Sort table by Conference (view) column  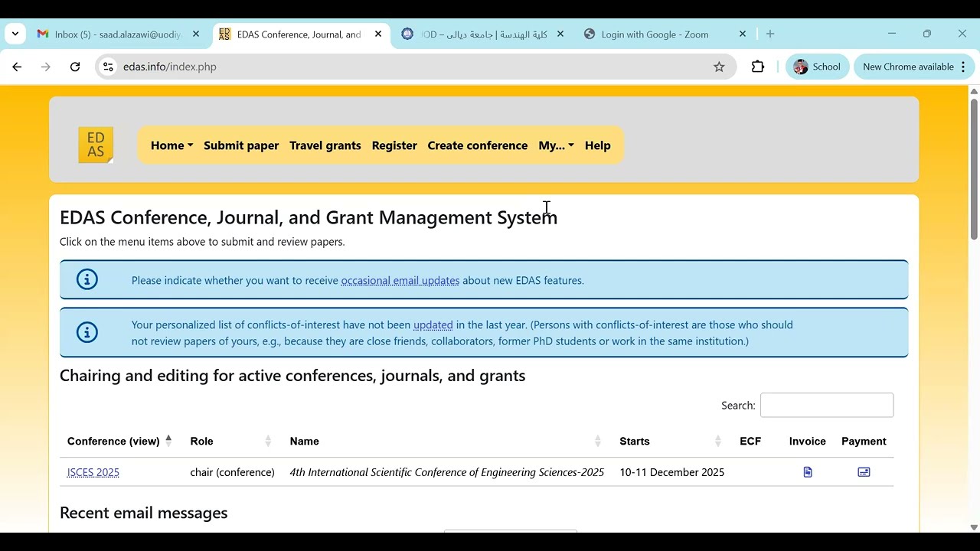120,441
